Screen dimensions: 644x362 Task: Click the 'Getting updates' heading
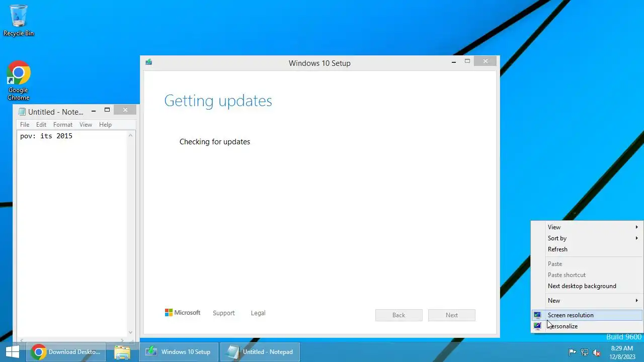pyautogui.click(x=218, y=101)
